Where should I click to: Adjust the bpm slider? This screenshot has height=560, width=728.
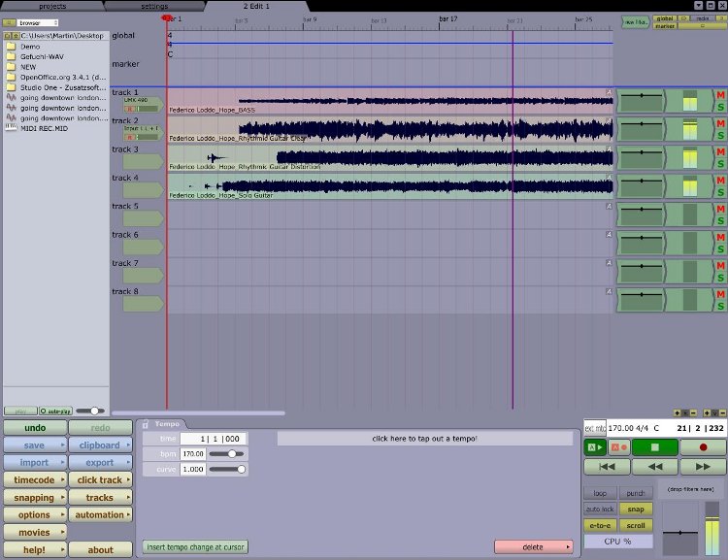coord(227,453)
